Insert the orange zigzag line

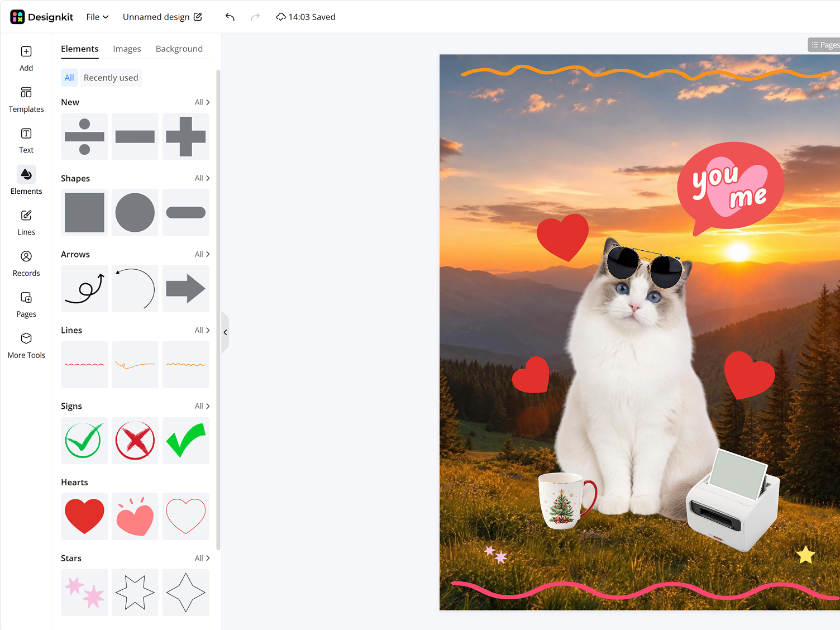[x=186, y=365]
